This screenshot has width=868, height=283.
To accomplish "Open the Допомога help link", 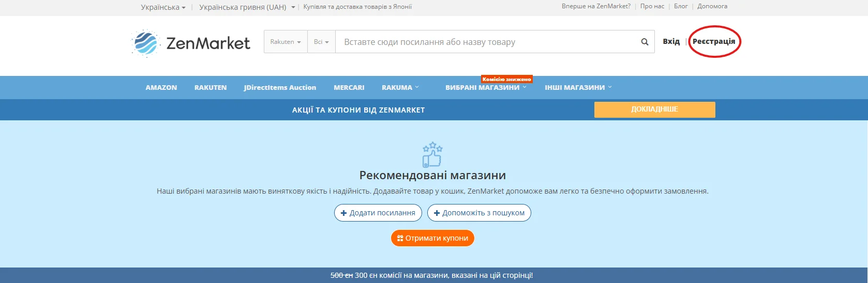I will pyautogui.click(x=712, y=6).
